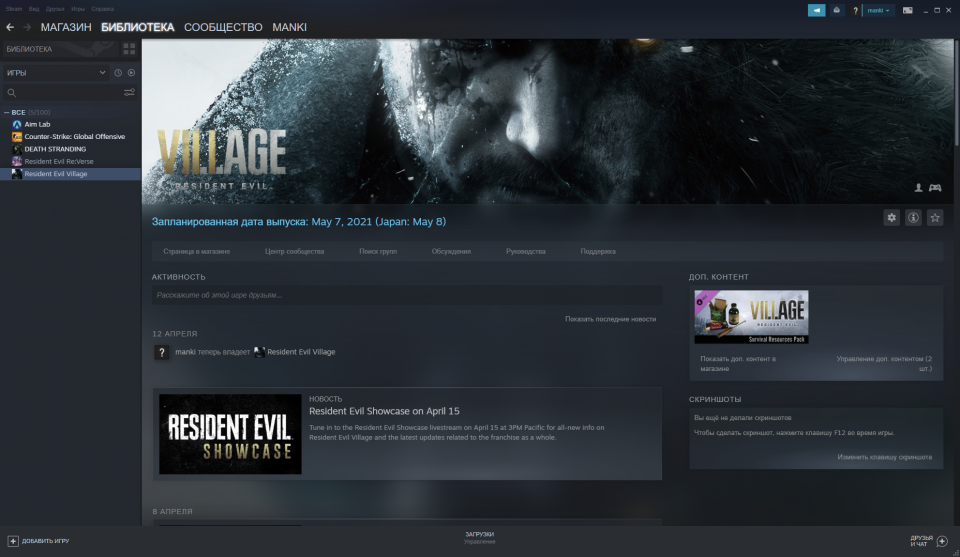Select Resident Evil Re:Verse in list
This screenshot has height=557, width=960.
pyautogui.click(x=70, y=162)
